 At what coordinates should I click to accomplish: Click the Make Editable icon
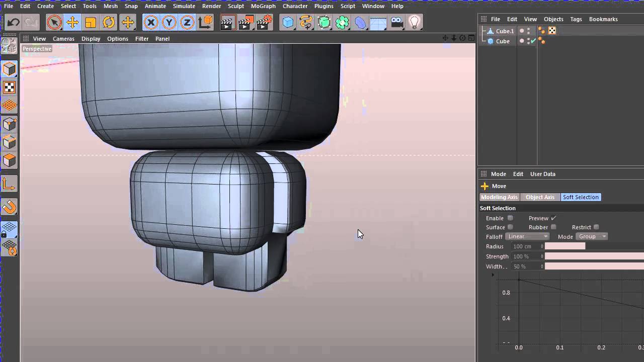click(10, 47)
